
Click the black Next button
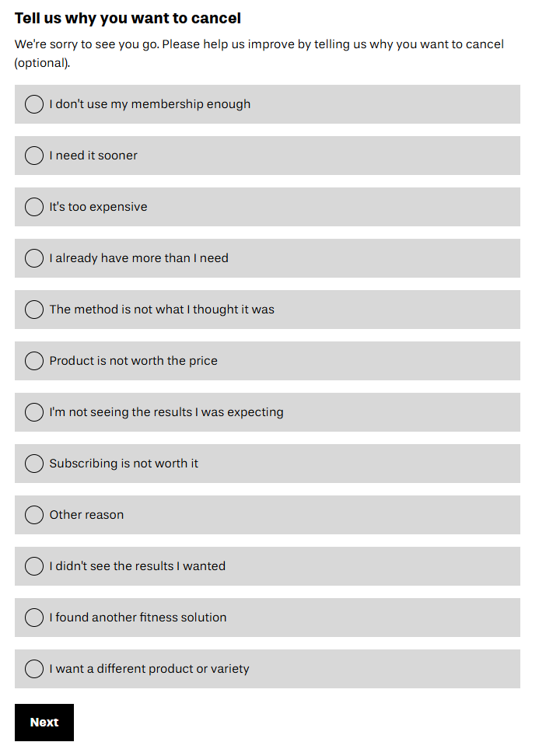tap(44, 723)
